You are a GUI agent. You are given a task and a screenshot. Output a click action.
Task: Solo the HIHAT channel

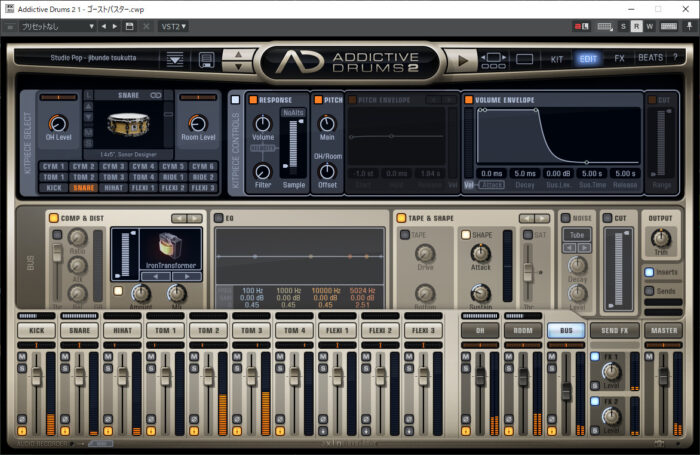click(108, 368)
